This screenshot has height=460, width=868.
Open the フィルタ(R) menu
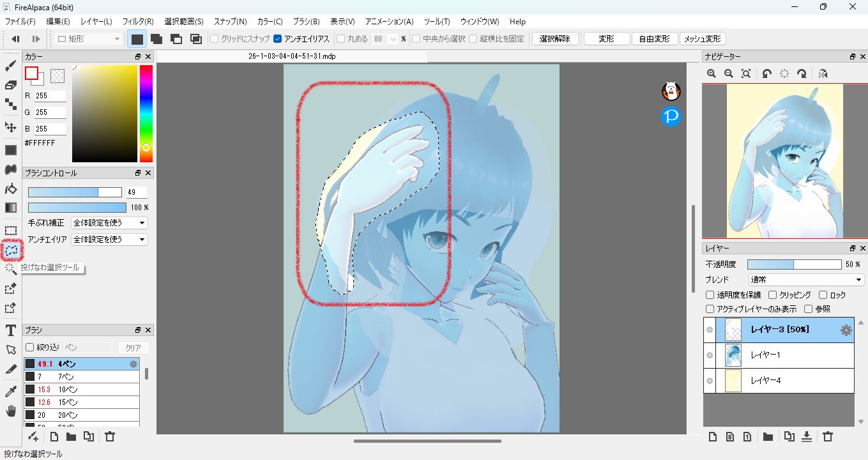click(x=137, y=22)
